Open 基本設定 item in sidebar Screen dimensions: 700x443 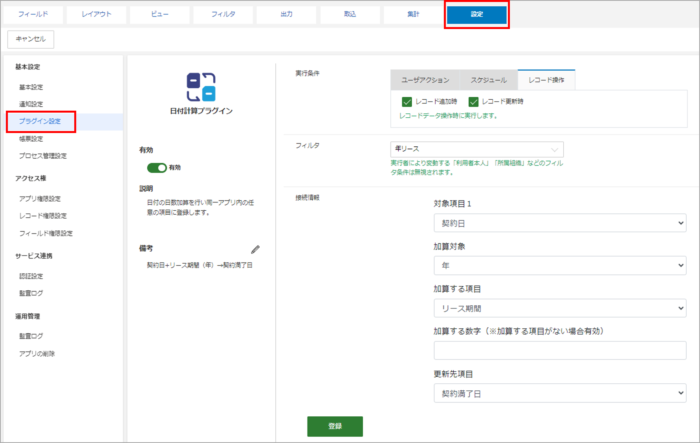[x=31, y=87]
